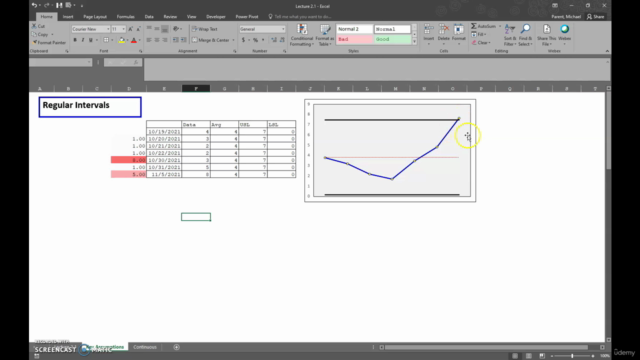Click the Decrease Font Size icon
The height and width of the screenshot is (360, 640).
pyautogui.click(x=138, y=29)
